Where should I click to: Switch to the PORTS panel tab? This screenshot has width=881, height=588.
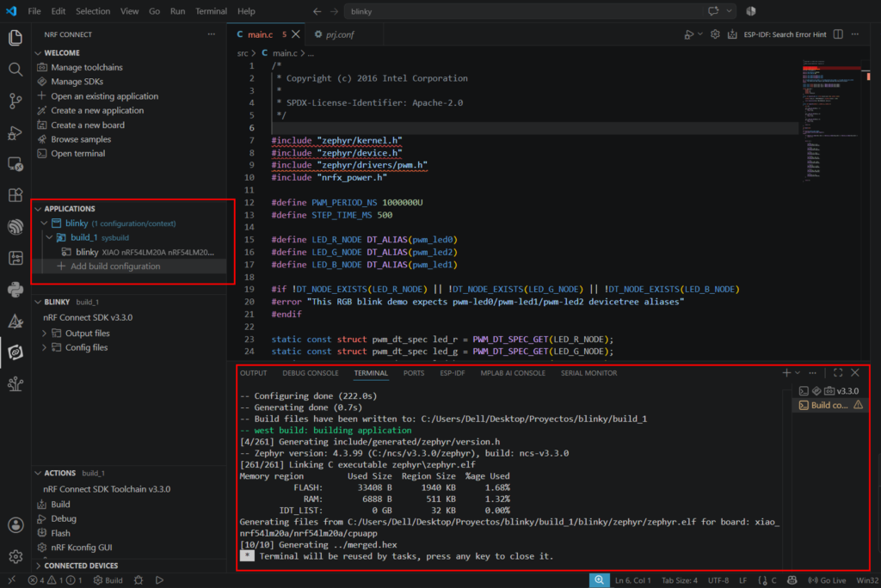click(x=414, y=373)
